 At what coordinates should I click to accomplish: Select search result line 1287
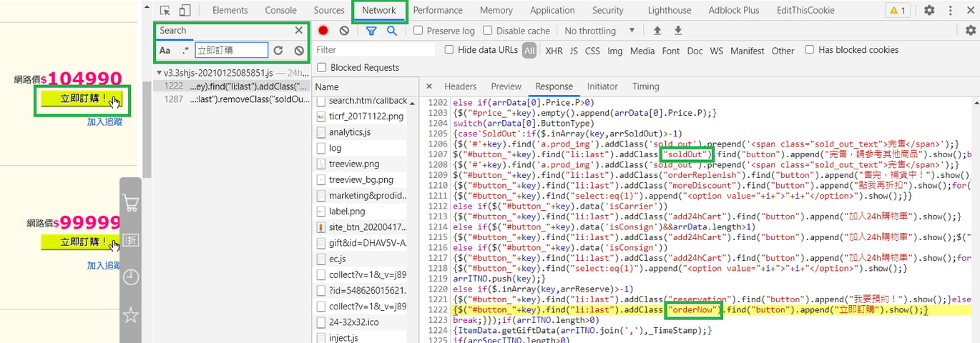[x=232, y=99]
